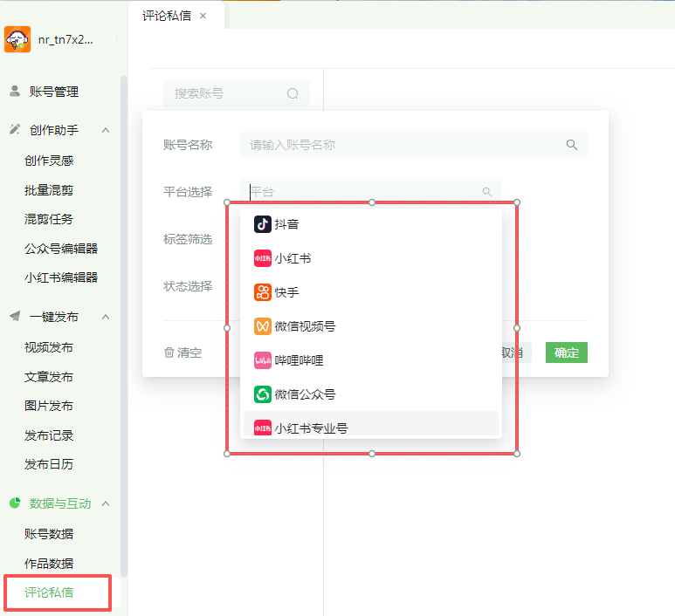Click the 清空 button
675x616 pixels.
pyautogui.click(x=183, y=352)
